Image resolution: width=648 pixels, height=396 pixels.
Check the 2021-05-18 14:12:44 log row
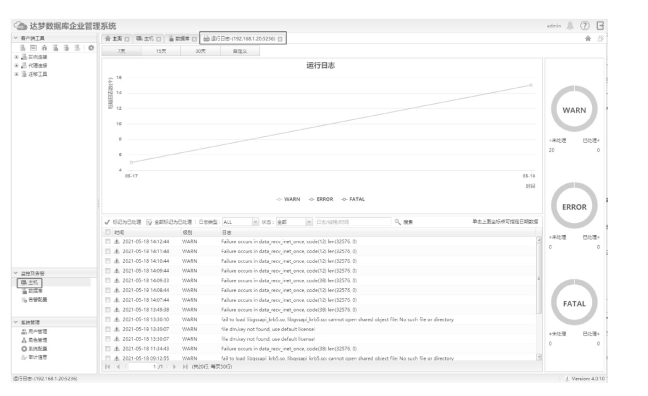[108, 241]
